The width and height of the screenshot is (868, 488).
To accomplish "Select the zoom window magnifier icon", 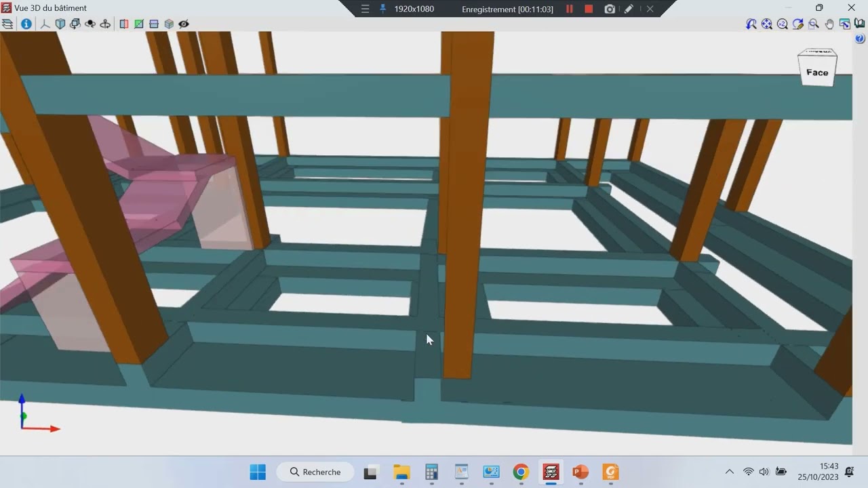I will [x=814, y=24].
